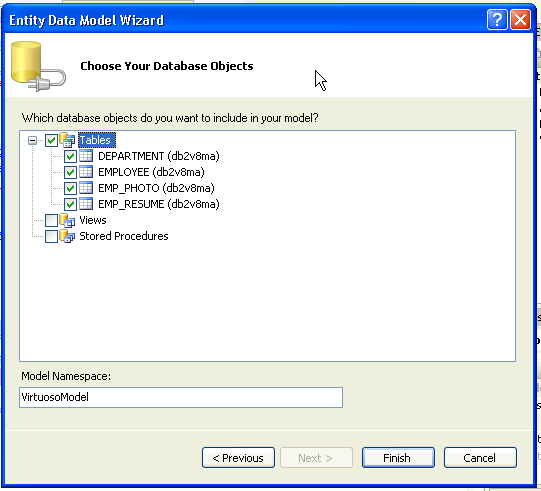Select the EMP_RESUME (db2v8ma) tree item
The image size is (541, 491).
click(x=159, y=204)
